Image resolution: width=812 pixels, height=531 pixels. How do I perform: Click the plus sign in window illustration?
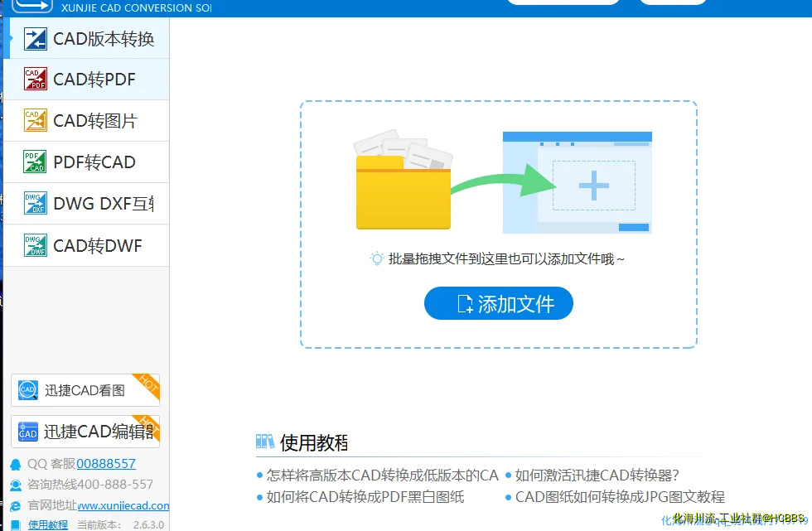pos(593,186)
